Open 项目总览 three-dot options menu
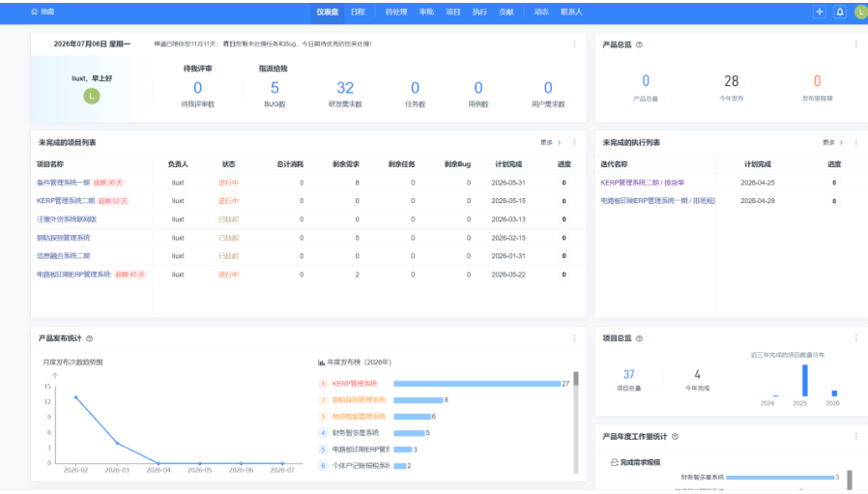Image resolution: width=868 pixels, height=494 pixels. pos(855,338)
